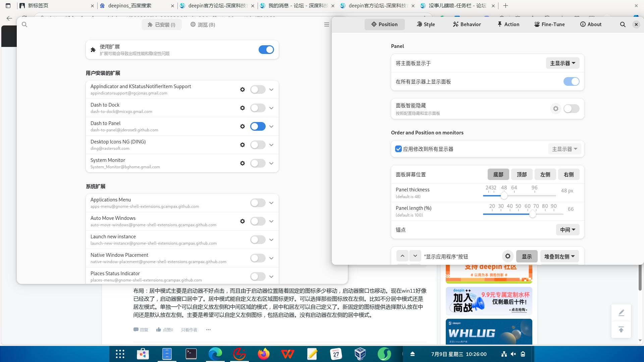Search in Dash to Panel settings
The height and width of the screenshot is (362, 644).
623,24
